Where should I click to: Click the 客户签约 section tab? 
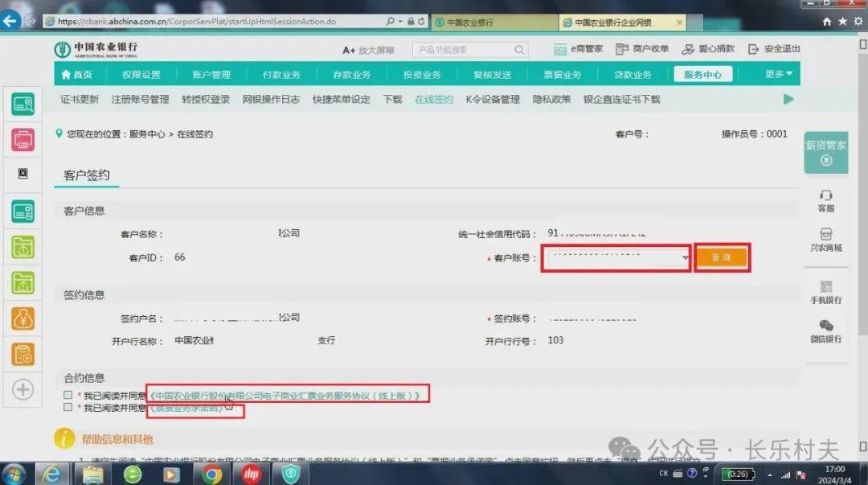pyautogui.click(x=86, y=175)
